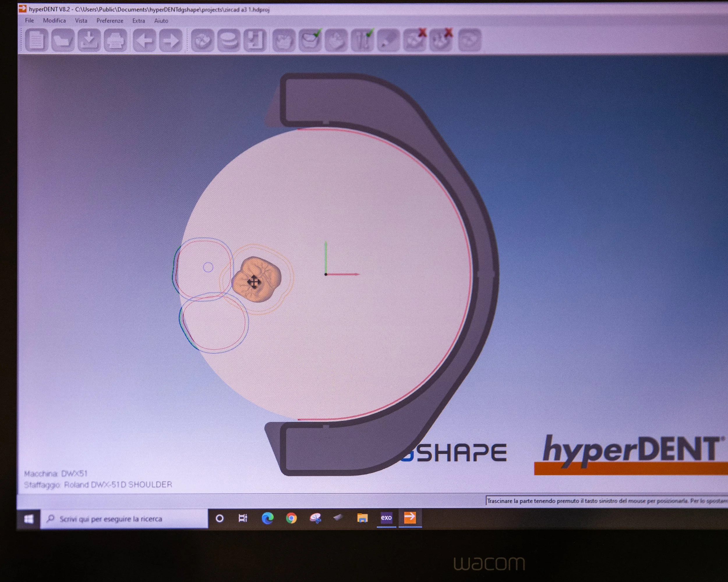Open the Modifica menu
Image resolution: width=728 pixels, height=582 pixels.
coord(54,21)
